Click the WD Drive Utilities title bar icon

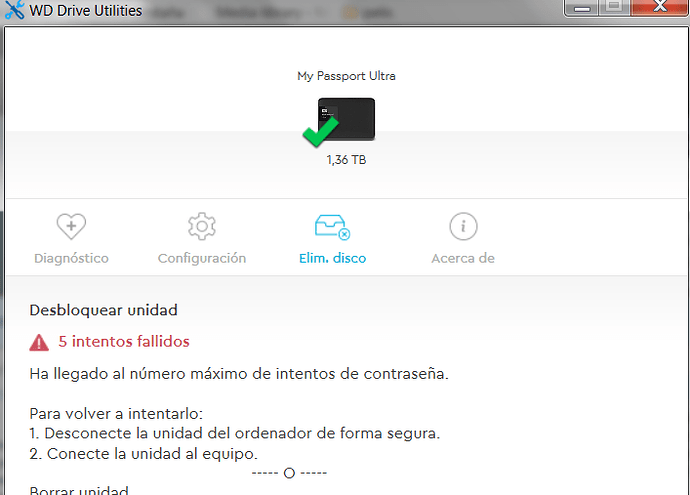[14, 10]
